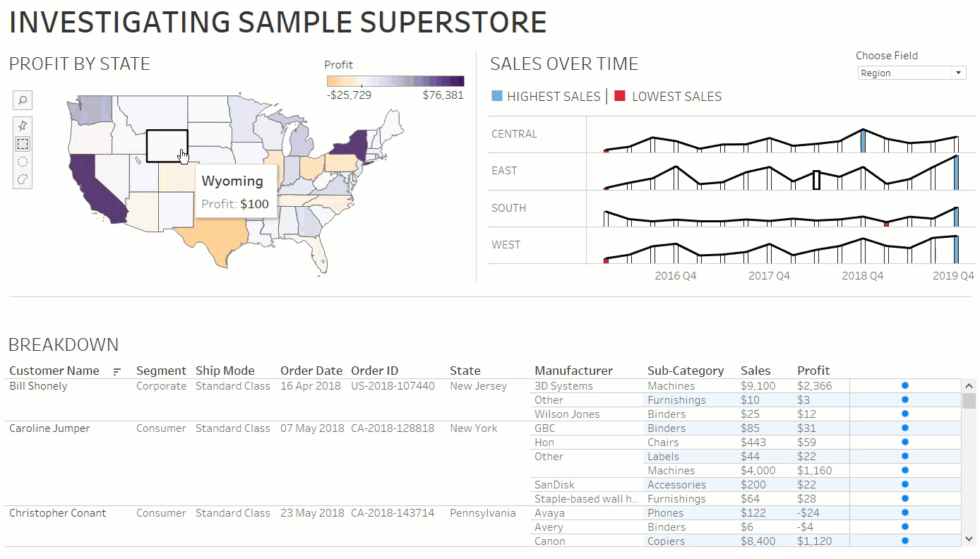Click blue dot in Canon Copiers row
The height and width of the screenshot is (559, 980).
tap(904, 541)
